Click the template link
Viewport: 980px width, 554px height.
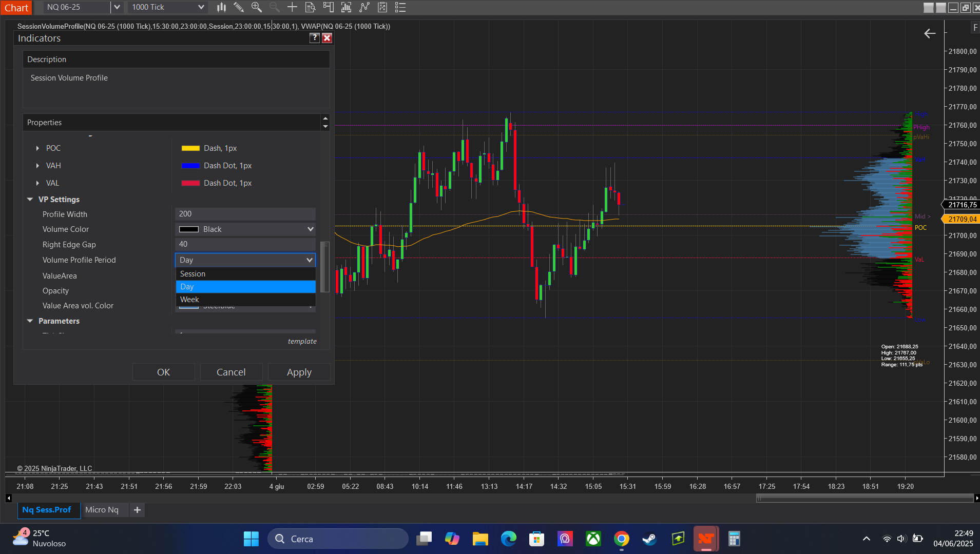coord(302,341)
